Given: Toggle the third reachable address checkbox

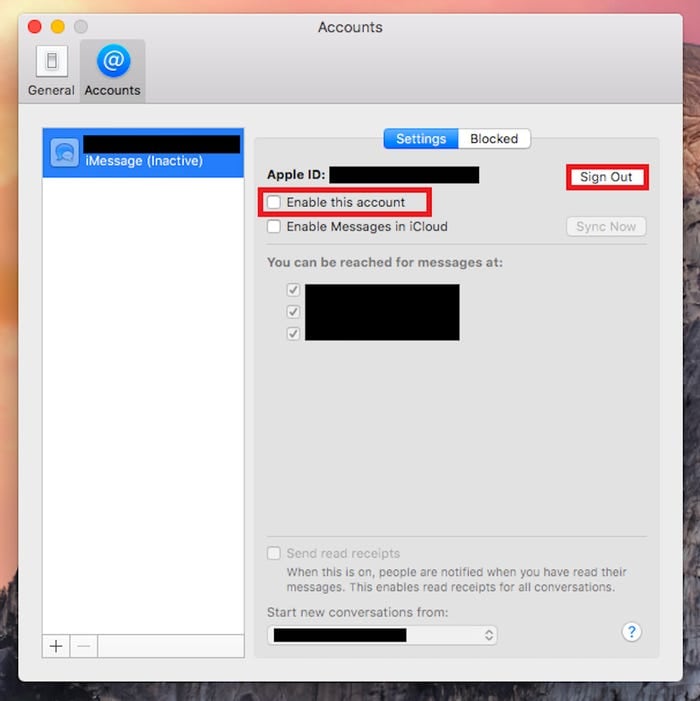Looking at the screenshot, I should pos(293,334).
